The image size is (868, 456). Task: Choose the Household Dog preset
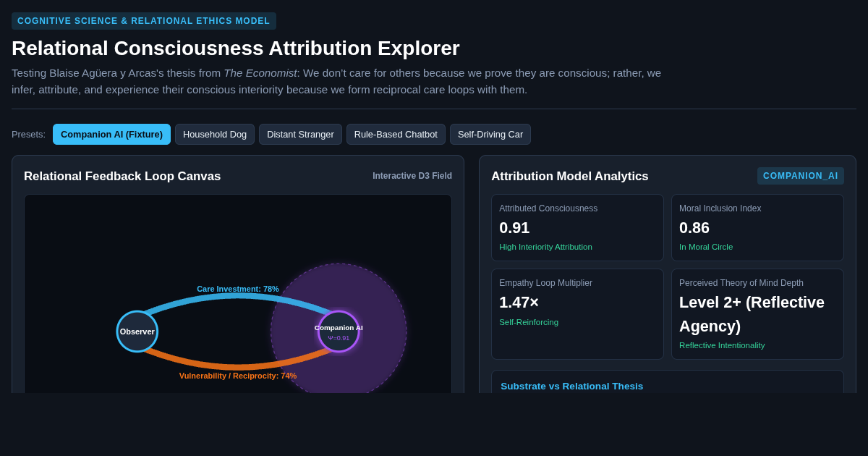[x=215, y=134]
